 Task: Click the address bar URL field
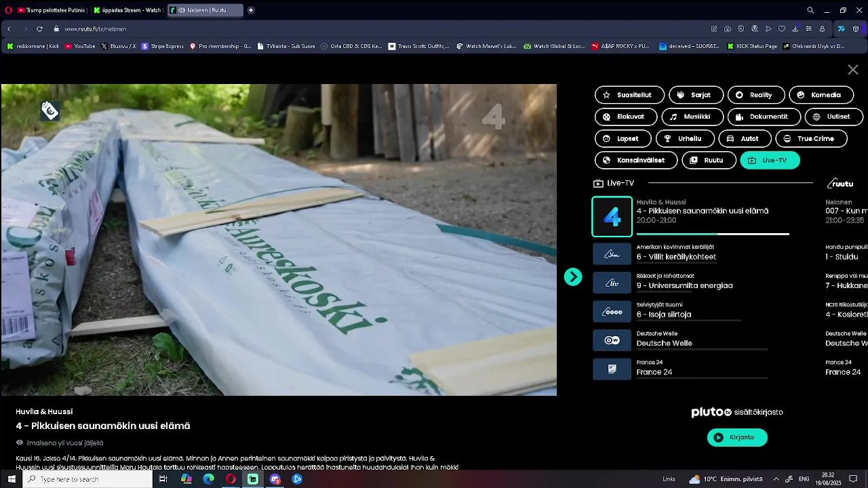380,29
